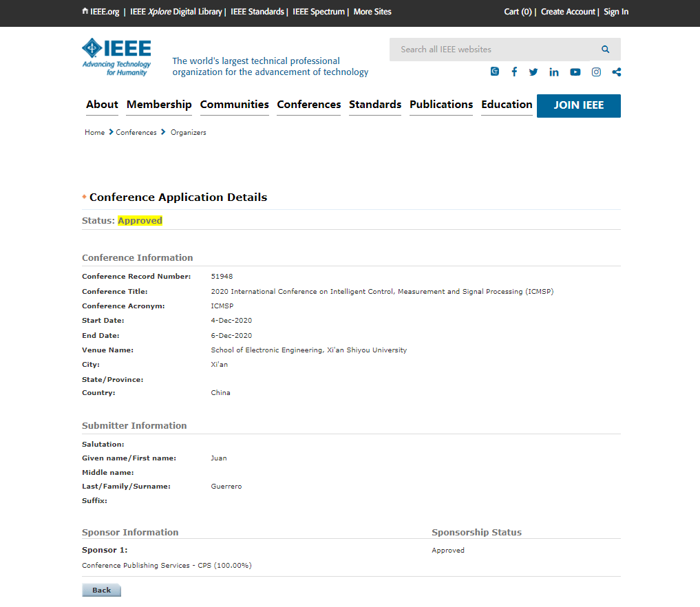
Task: Go to Organizers breadcrumb
Action: tap(189, 132)
